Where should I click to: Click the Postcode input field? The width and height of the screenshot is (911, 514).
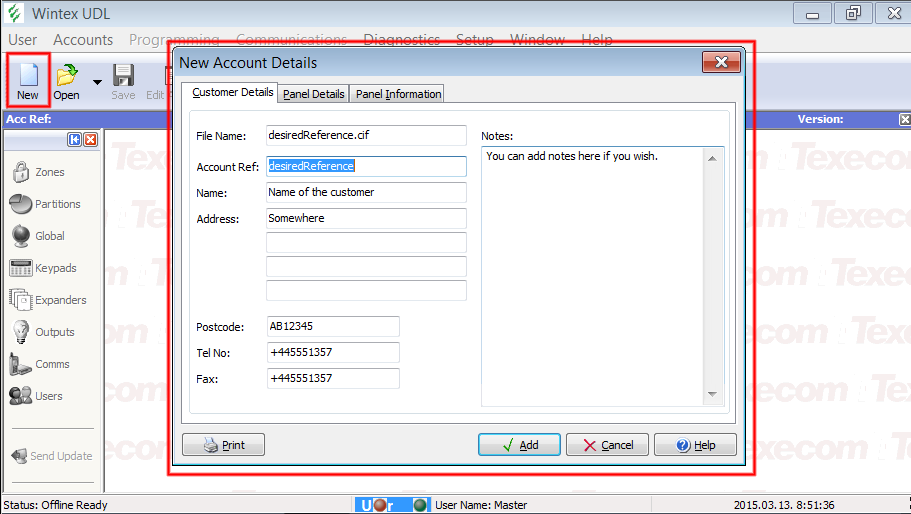coord(333,326)
